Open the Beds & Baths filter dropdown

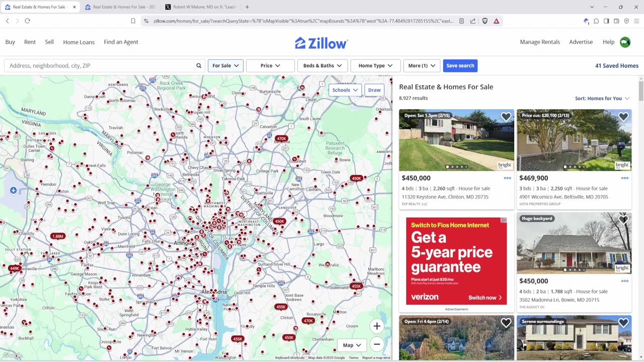(323, 66)
